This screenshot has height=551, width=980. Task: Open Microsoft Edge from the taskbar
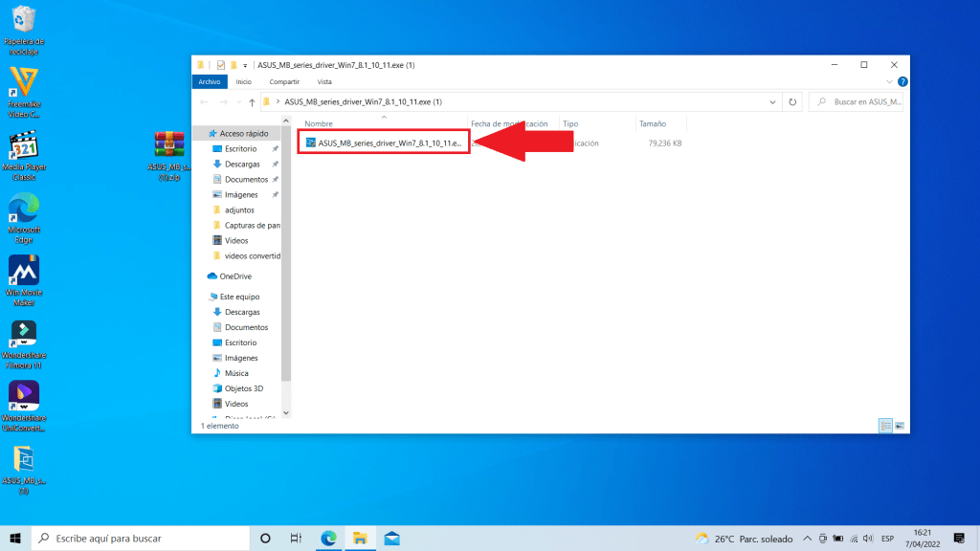pyautogui.click(x=328, y=539)
